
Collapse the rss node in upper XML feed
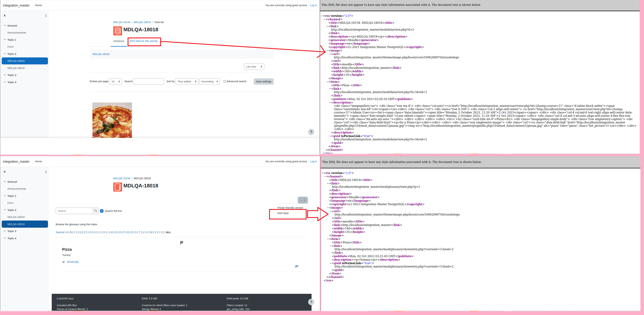click(x=322, y=16)
